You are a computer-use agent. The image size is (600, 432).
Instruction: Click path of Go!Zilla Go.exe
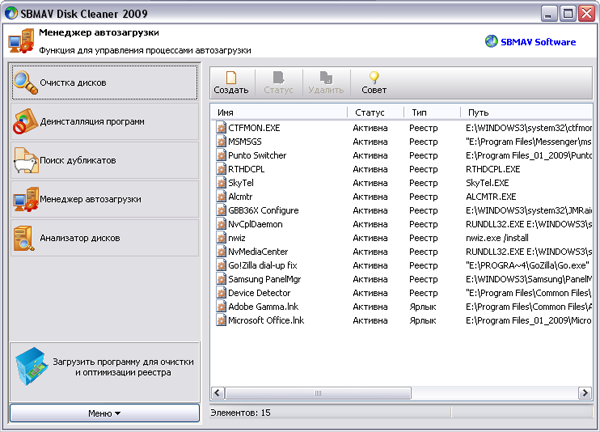click(527, 265)
